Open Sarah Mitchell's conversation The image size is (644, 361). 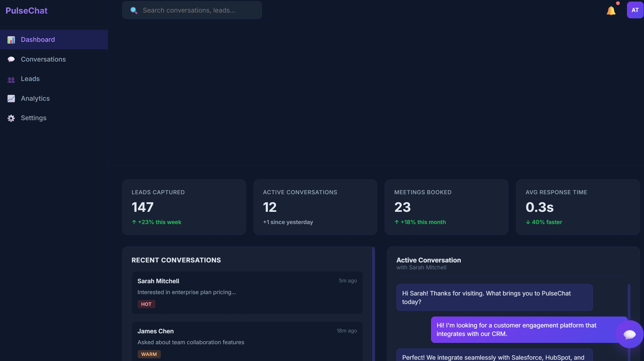(x=247, y=292)
